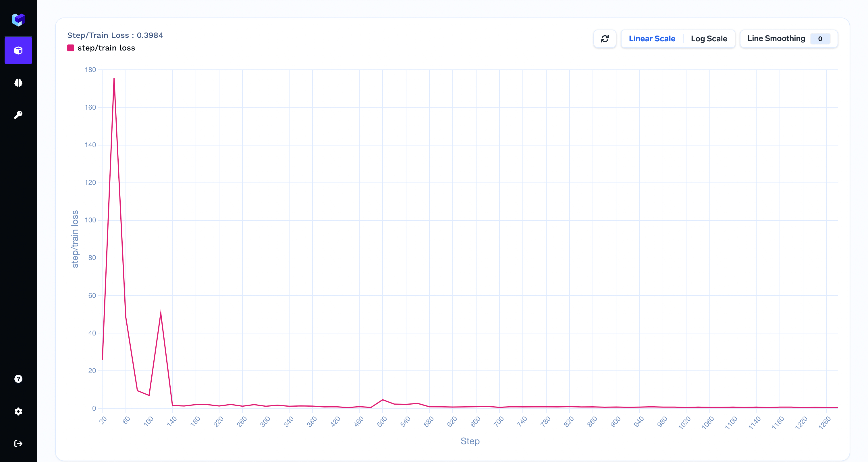Screen dimensions: 868x462
Task: Click the 100 y-axis tick label
Action: tap(90, 220)
